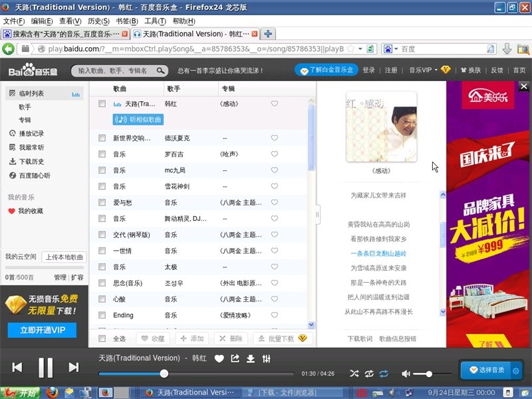Toggle the 全选 select-all checkbox

[102, 338]
